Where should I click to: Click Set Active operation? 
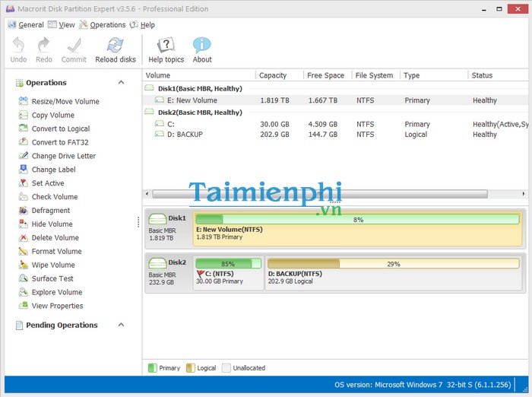point(47,183)
